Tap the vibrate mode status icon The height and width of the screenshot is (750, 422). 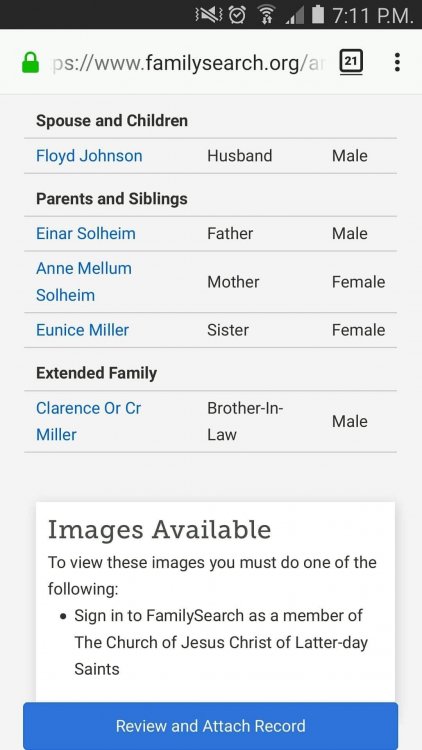(x=209, y=15)
